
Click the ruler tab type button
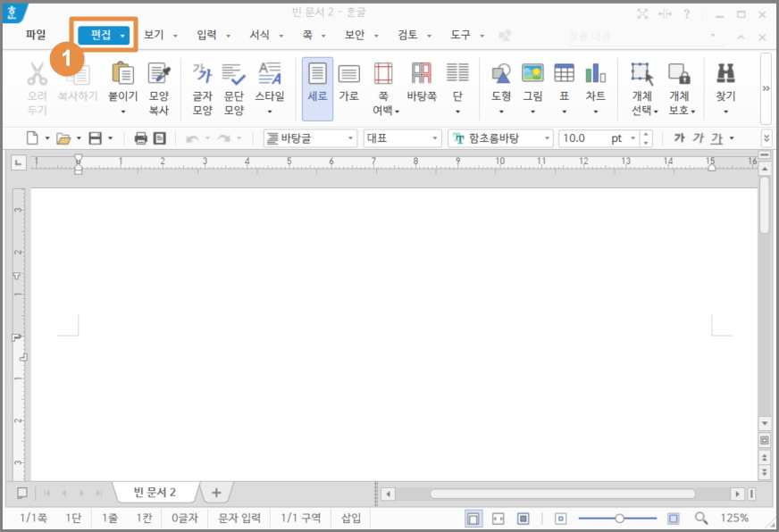coord(19,162)
